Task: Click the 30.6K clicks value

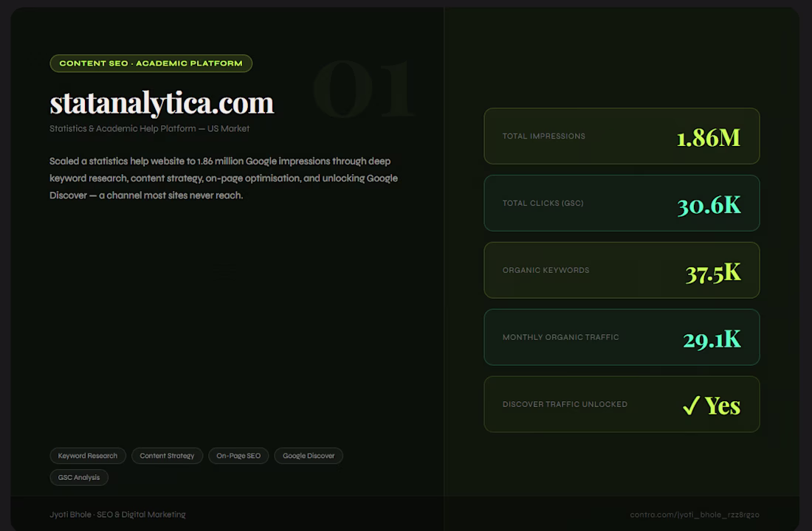Action: coord(709,205)
